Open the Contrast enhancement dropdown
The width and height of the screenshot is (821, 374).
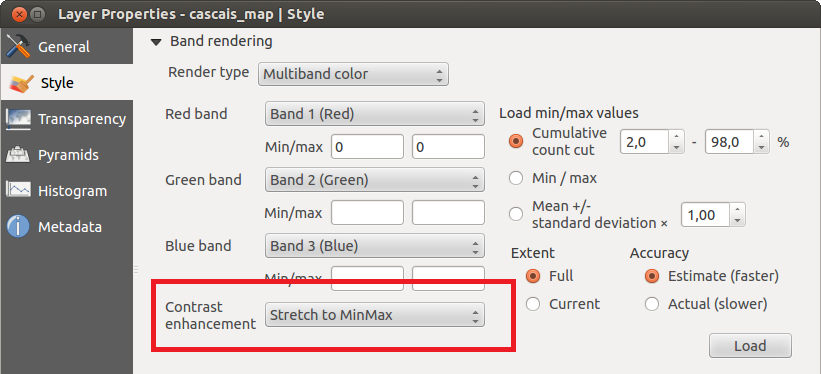click(x=375, y=315)
